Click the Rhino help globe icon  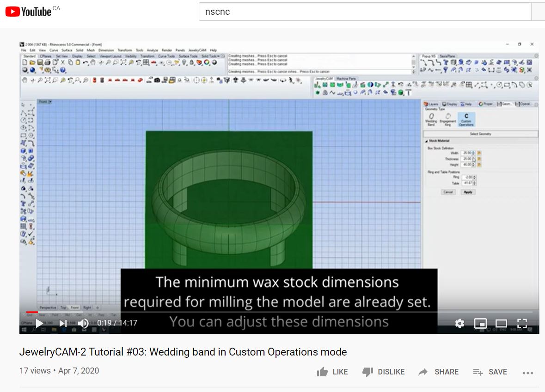[x=62, y=70]
